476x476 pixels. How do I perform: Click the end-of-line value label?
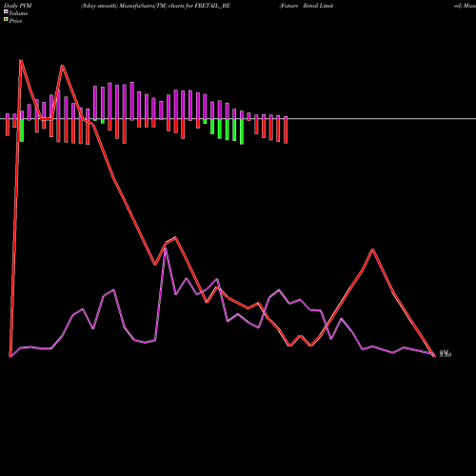click(446, 353)
